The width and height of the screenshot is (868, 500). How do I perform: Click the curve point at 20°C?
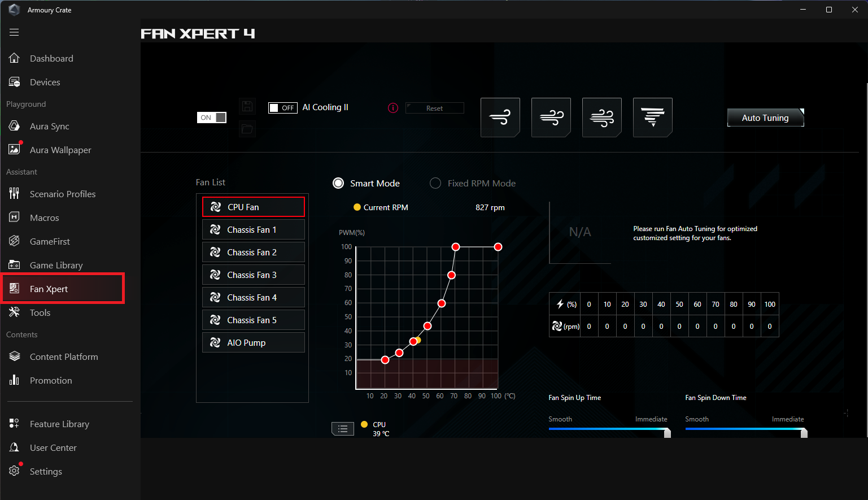(385, 360)
